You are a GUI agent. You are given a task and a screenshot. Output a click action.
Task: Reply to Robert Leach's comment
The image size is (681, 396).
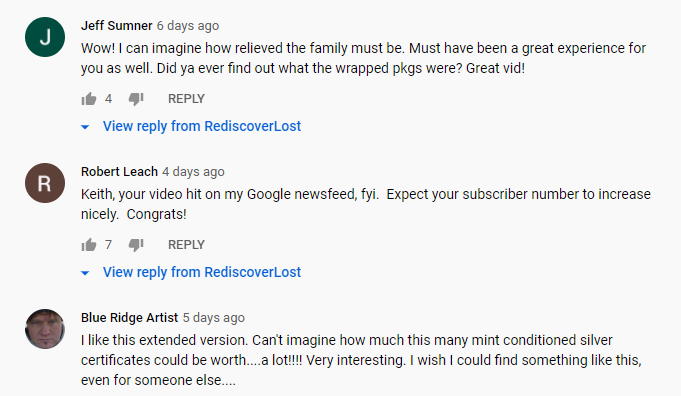[x=186, y=245]
